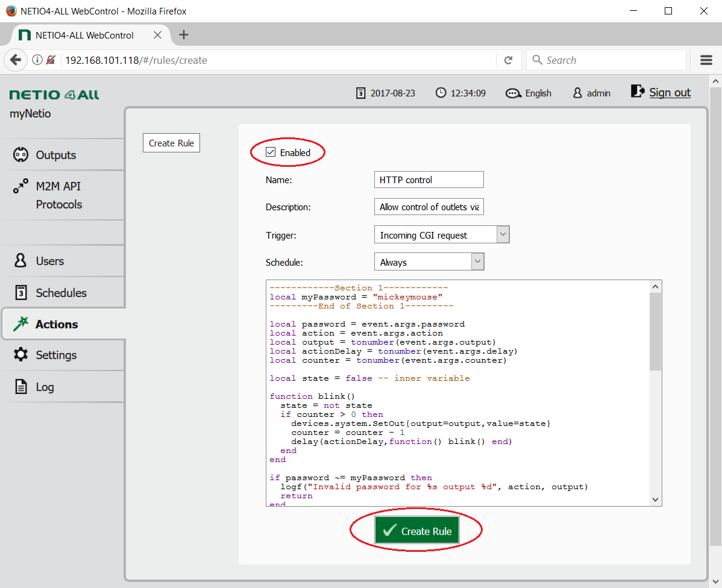This screenshot has height=588, width=722.
Task: Click the Sign out link
Action: [670, 93]
